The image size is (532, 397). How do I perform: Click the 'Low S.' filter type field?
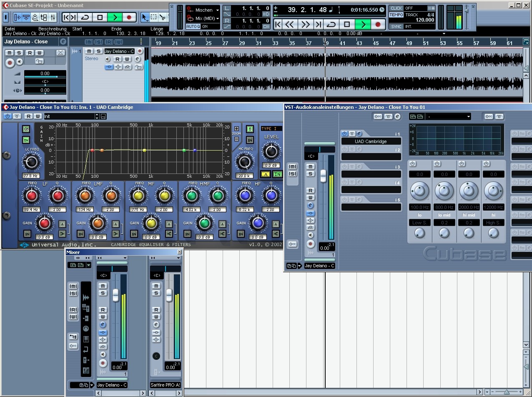coord(419,223)
